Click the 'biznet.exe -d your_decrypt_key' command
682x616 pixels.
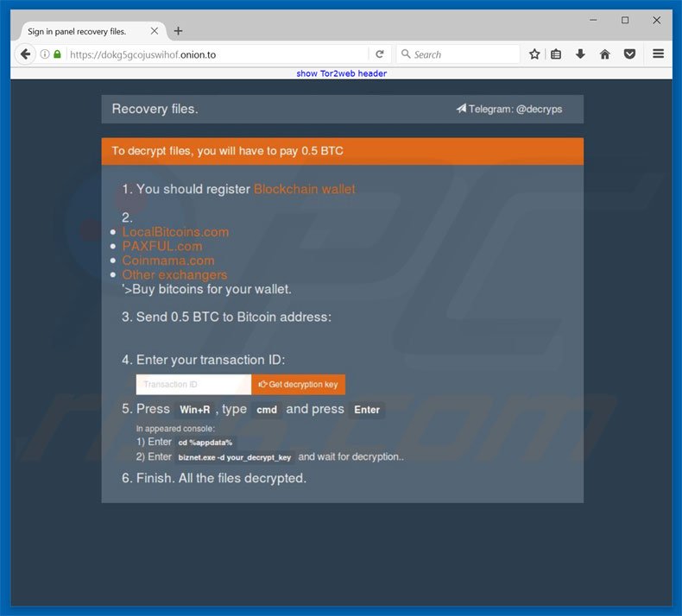(235, 457)
